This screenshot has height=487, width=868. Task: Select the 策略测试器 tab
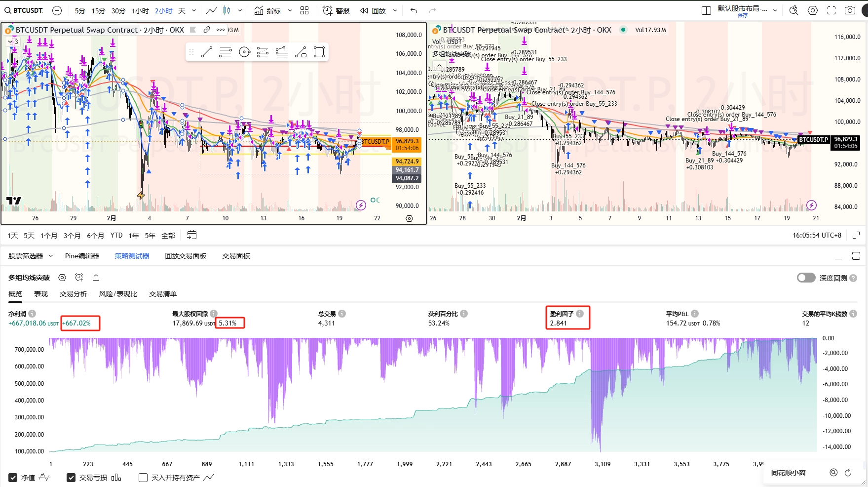[132, 256]
